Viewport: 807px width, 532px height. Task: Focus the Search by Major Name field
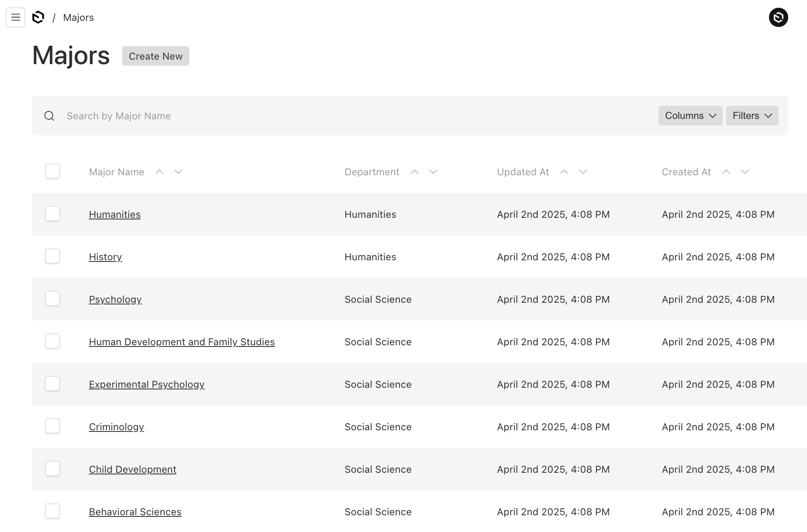click(356, 116)
